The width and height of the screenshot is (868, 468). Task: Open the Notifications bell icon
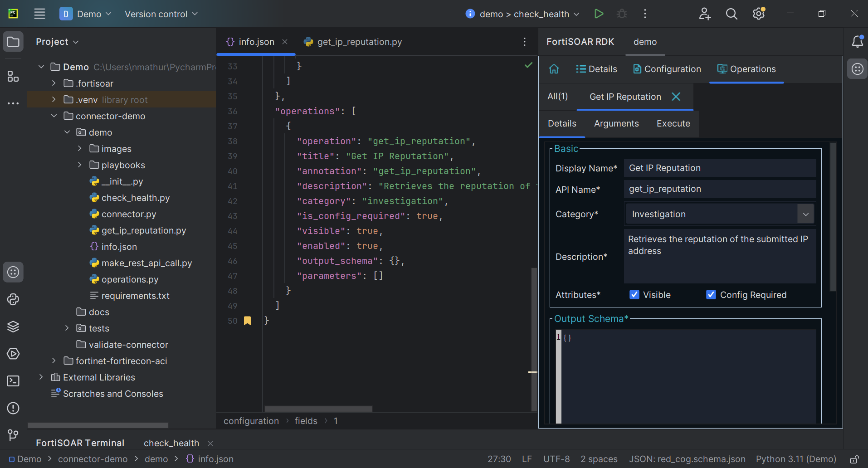(x=857, y=42)
